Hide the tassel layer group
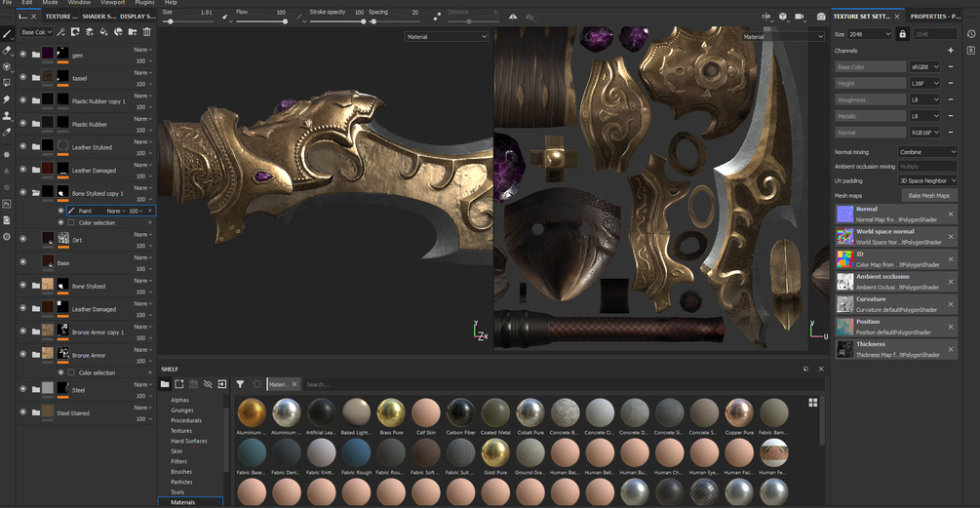Viewport: 980px width, 508px height. (x=23, y=77)
